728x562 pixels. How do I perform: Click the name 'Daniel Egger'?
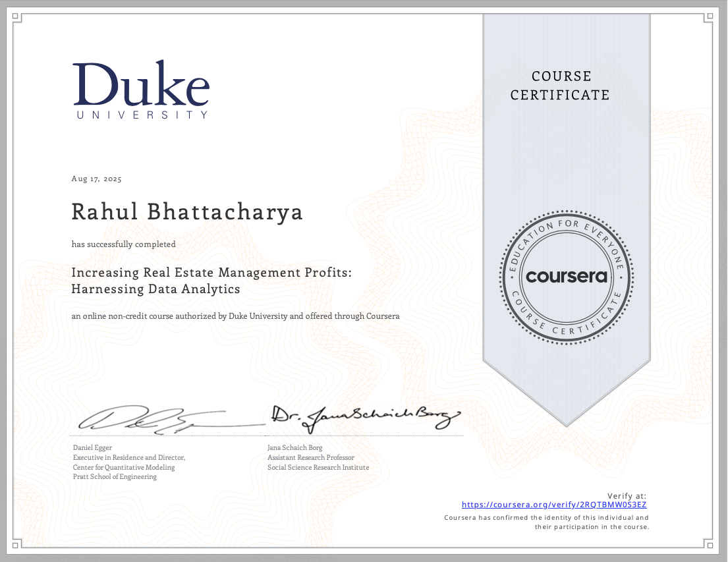pos(92,448)
